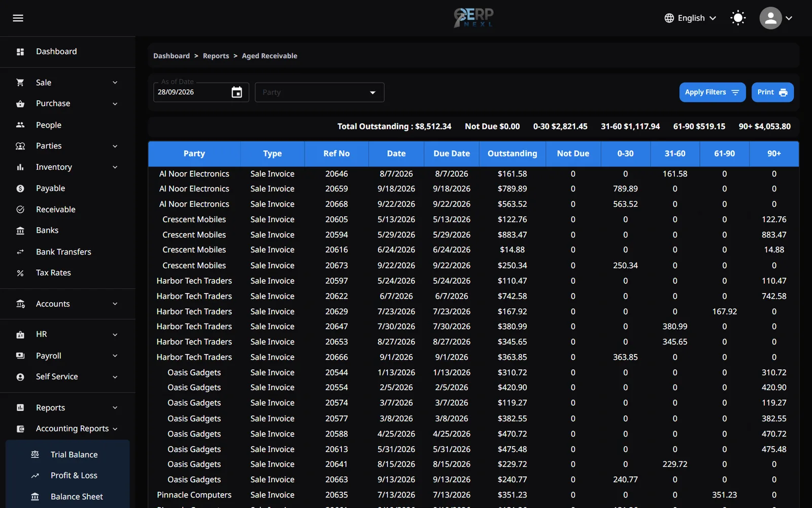This screenshot has width=812, height=508.
Task: Click the Receivable check-circle icon
Action: pos(20,209)
